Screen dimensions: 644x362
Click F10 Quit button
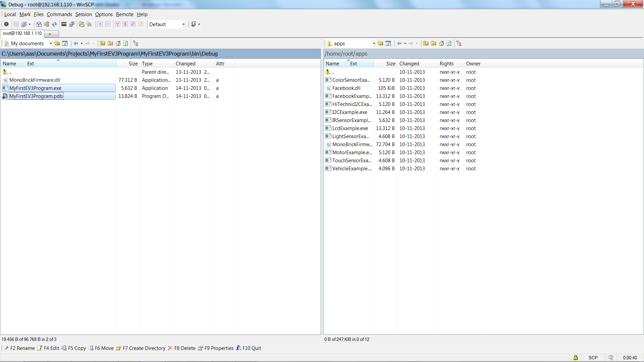pos(248,348)
